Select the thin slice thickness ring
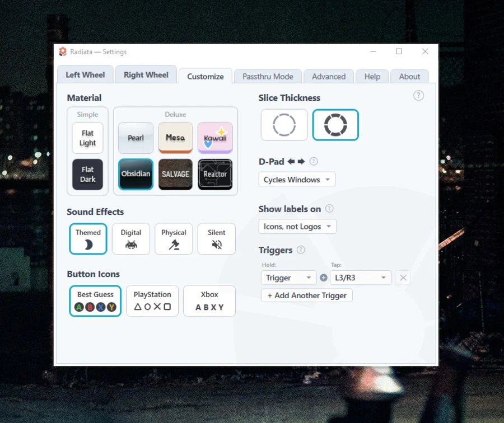Image resolution: width=504 pixels, height=423 pixels. point(284,125)
